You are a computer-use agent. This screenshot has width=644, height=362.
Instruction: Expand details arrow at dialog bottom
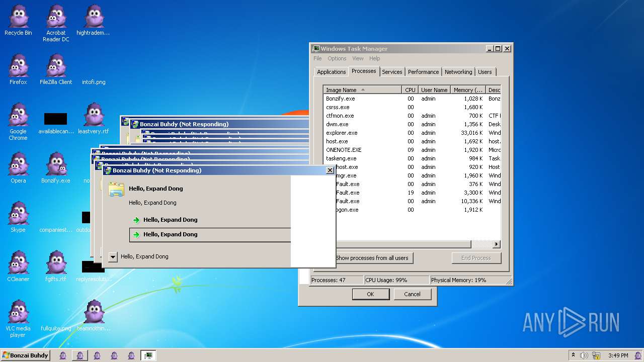click(113, 257)
